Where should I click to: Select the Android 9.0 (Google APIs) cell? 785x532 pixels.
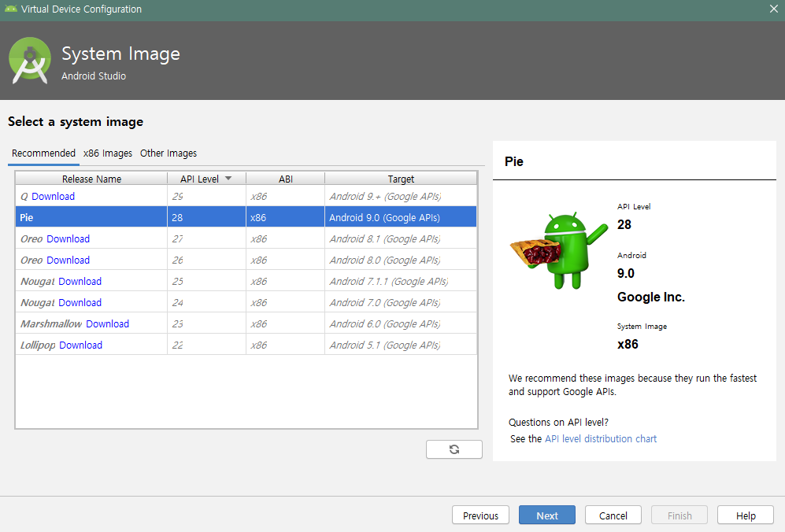tap(401, 218)
